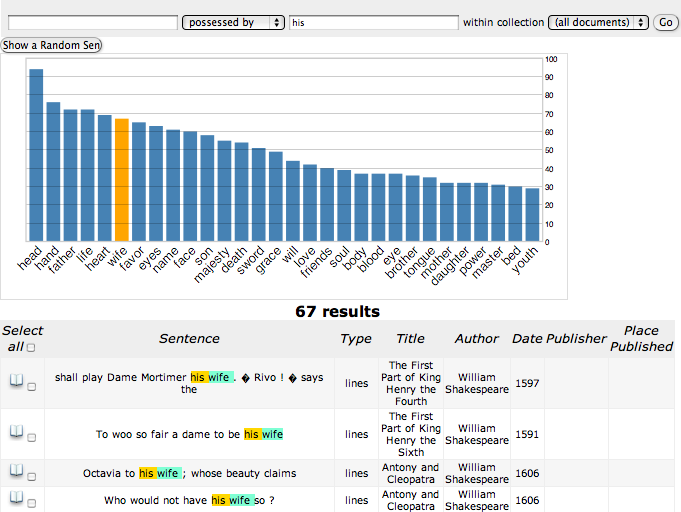Click the Publisher column header
This screenshot has height=512, width=681.
tap(576, 339)
